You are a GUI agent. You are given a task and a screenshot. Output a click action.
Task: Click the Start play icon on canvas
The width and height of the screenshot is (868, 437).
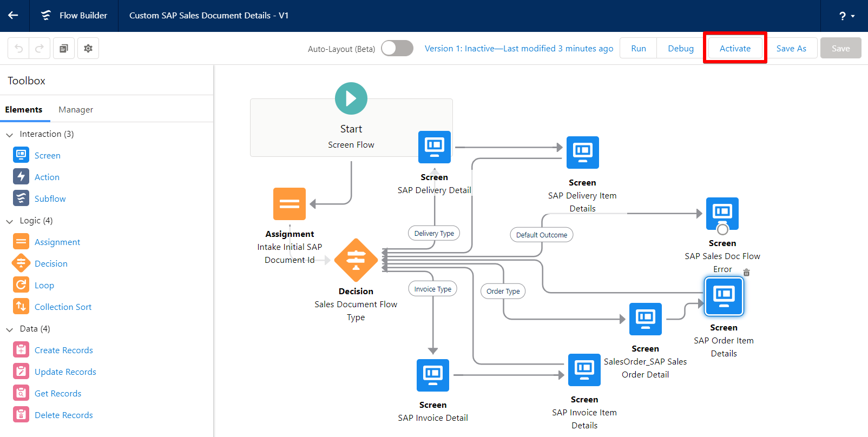pyautogui.click(x=351, y=98)
